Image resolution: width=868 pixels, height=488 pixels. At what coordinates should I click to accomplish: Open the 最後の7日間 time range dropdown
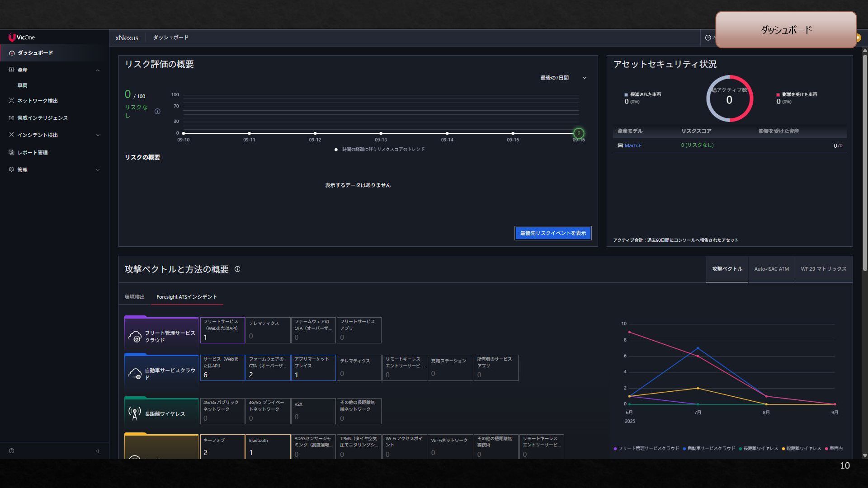tap(563, 78)
